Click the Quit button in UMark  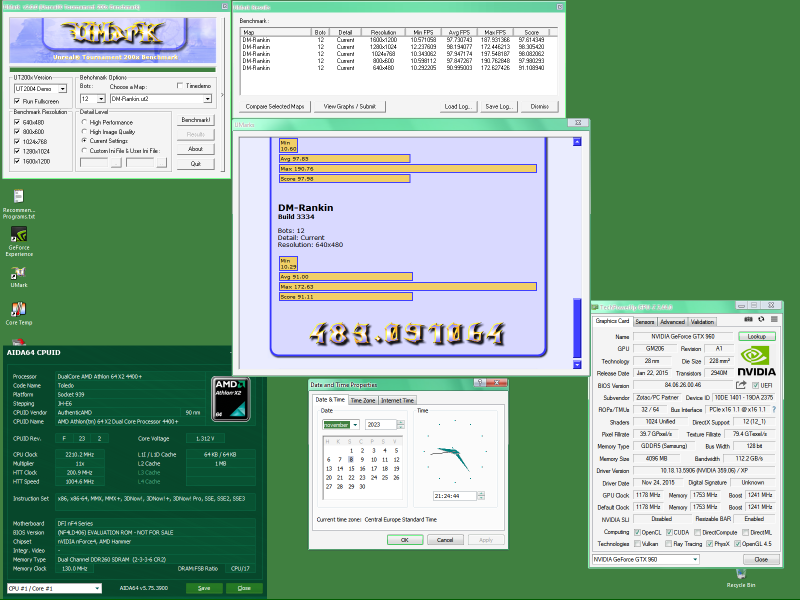click(x=195, y=164)
